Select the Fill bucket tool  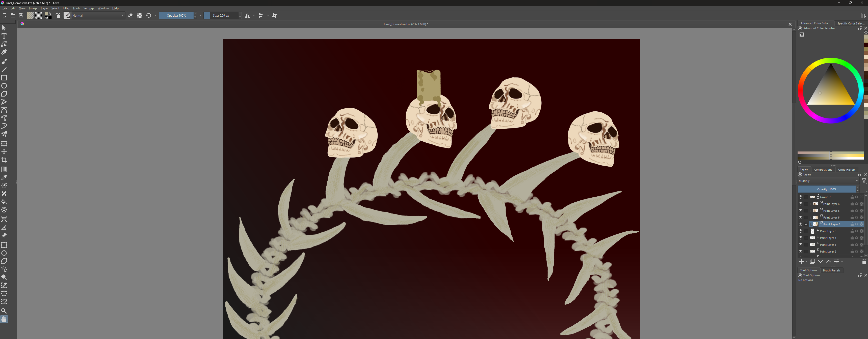4,202
